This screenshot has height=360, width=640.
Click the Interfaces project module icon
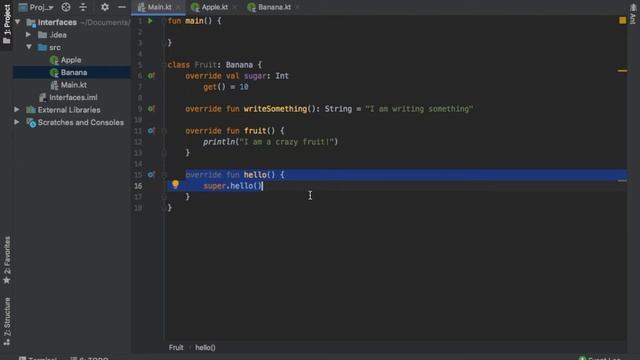[x=31, y=22]
